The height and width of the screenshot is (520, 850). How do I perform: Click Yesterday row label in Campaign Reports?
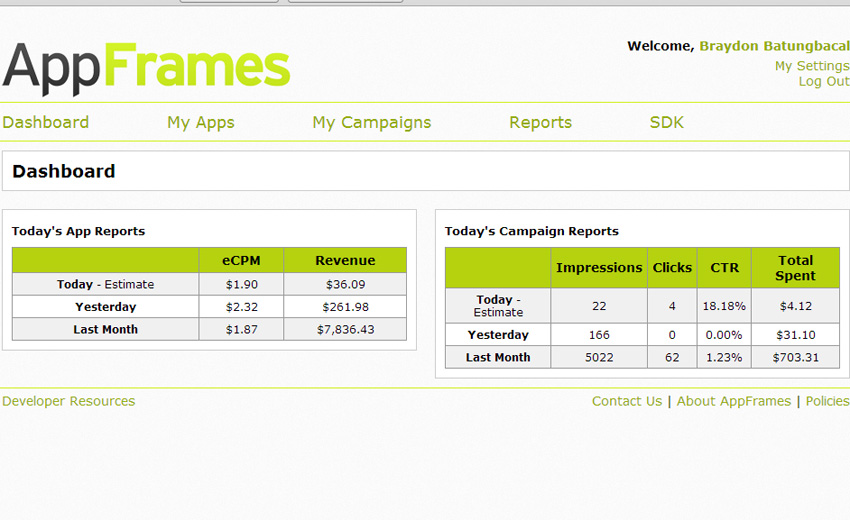click(498, 335)
